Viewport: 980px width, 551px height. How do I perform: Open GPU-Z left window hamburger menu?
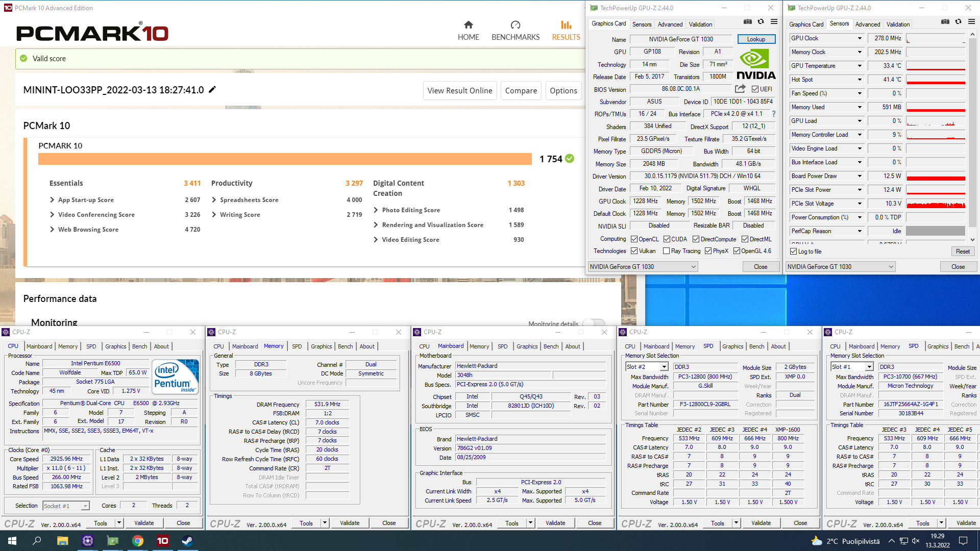tap(774, 22)
